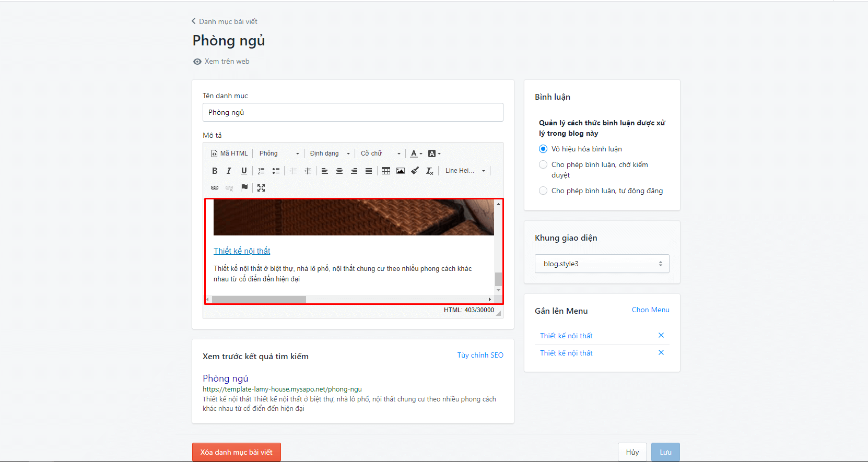Decrease indent of paragraph

(293, 171)
